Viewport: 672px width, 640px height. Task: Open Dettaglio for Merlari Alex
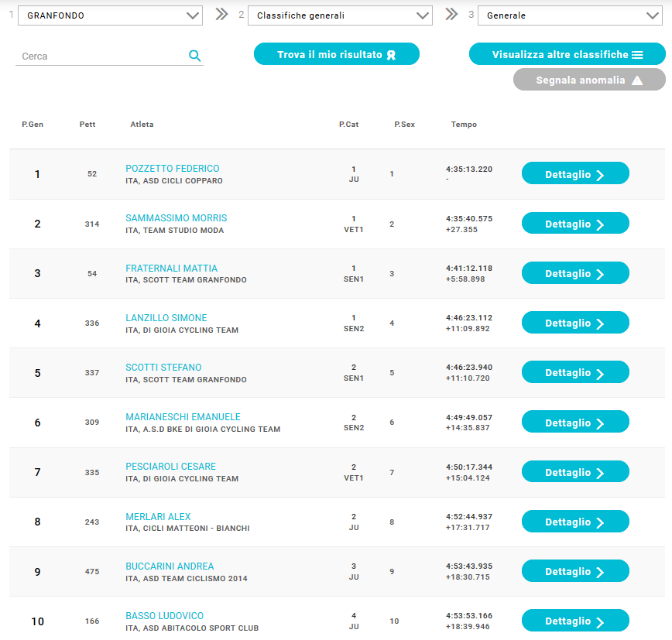point(575,522)
